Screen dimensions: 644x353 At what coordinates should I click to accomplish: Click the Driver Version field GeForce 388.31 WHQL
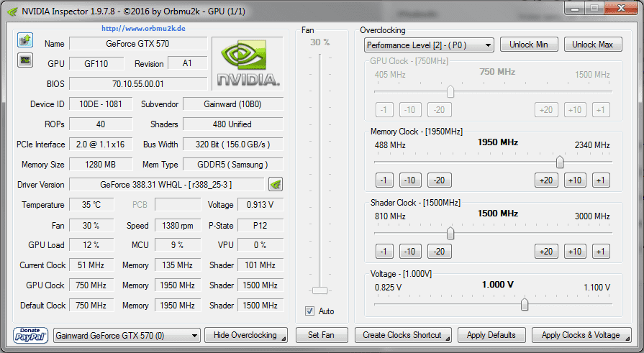(x=166, y=185)
